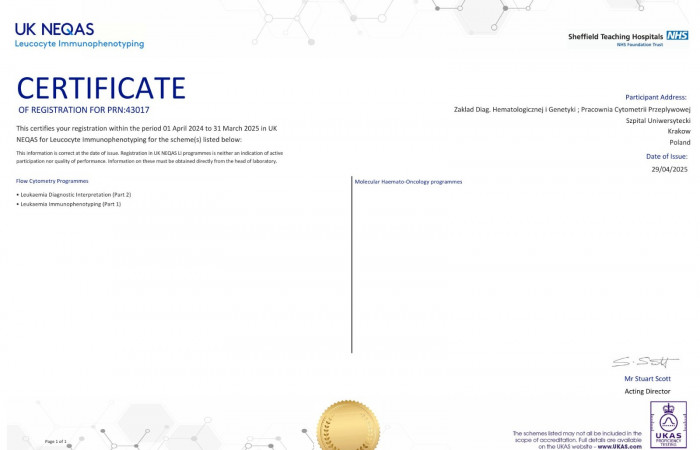Select the 'Poland' address line
This screenshot has width=700, height=450.
pyautogui.click(x=679, y=142)
